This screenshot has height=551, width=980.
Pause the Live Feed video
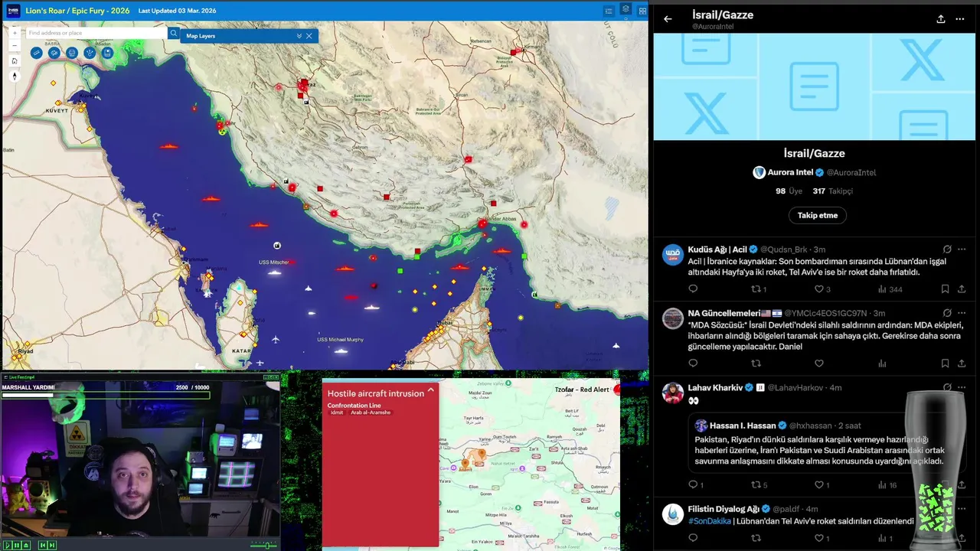16,545
